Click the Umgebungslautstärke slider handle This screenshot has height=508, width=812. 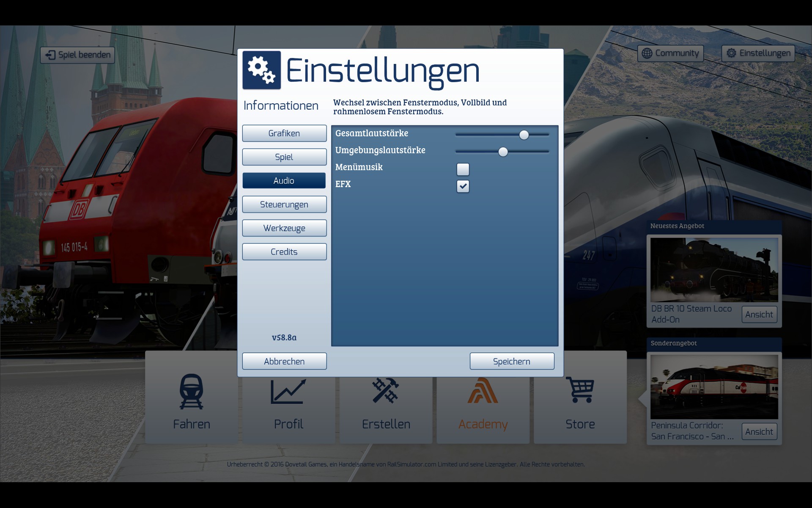pos(503,152)
